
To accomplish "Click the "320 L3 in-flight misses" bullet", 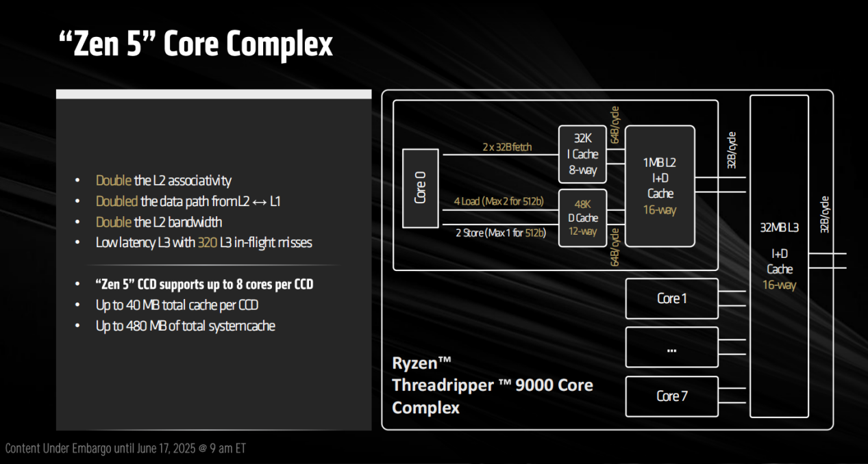I will coord(203,242).
